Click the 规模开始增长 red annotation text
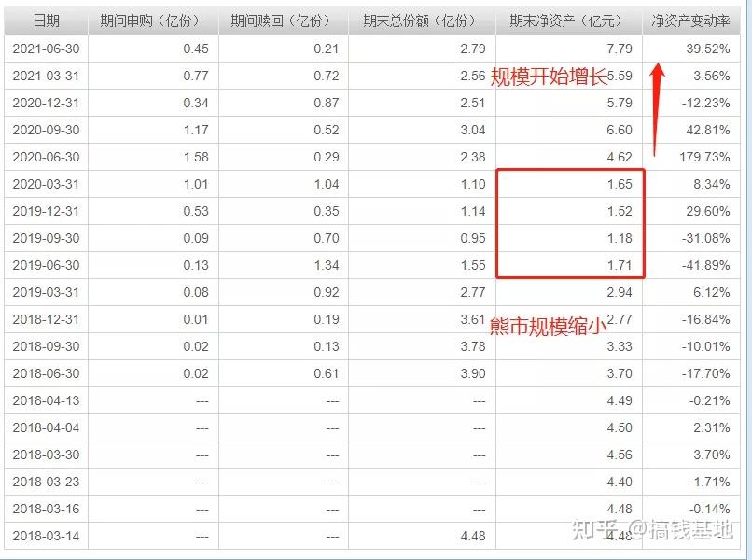 pyautogui.click(x=549, y=77)
